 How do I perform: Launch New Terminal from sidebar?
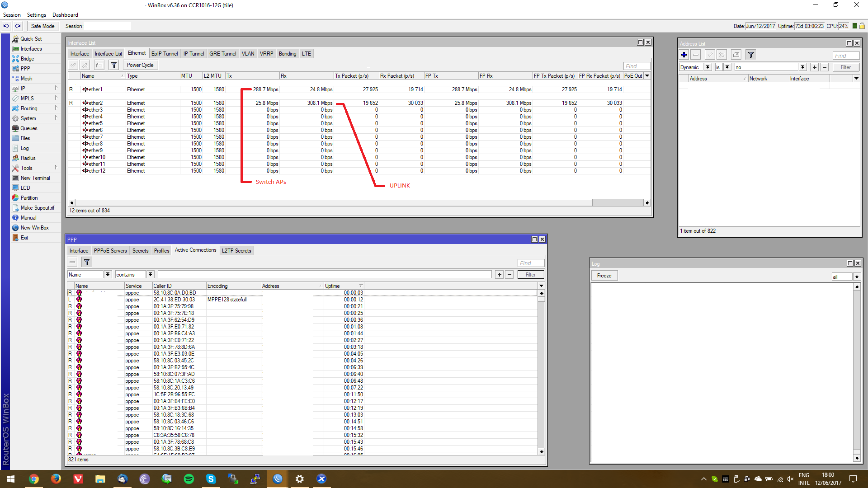coord(35,178)
